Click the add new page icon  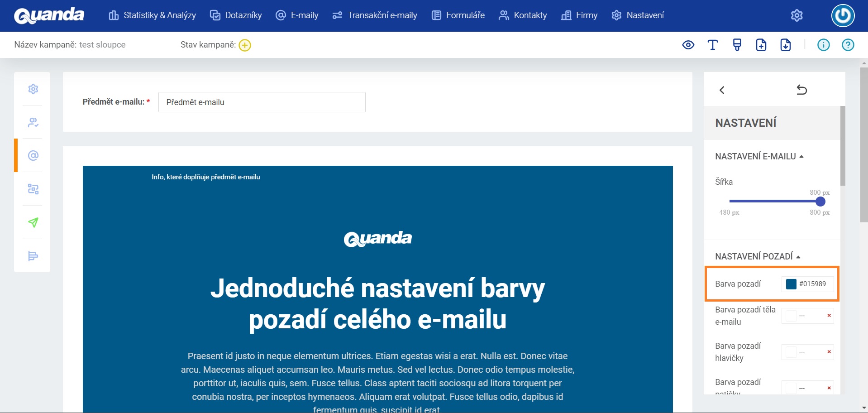[761, 45]
